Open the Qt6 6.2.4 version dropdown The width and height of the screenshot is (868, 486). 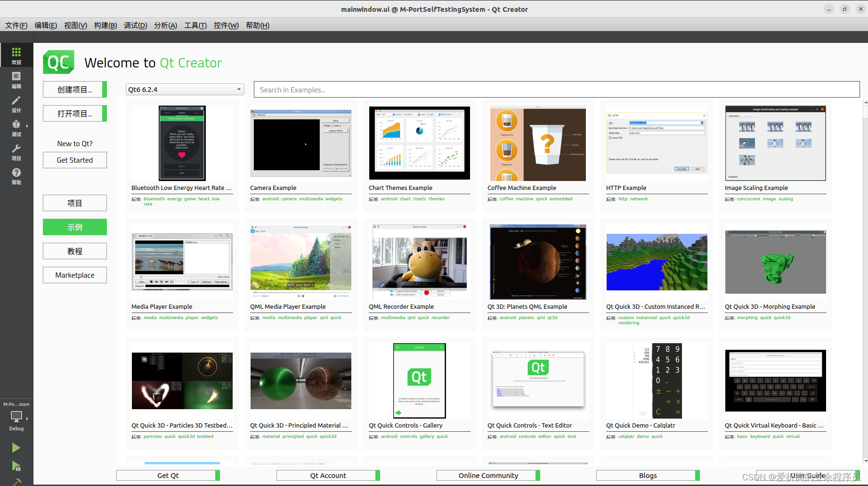tap(185, 90)
